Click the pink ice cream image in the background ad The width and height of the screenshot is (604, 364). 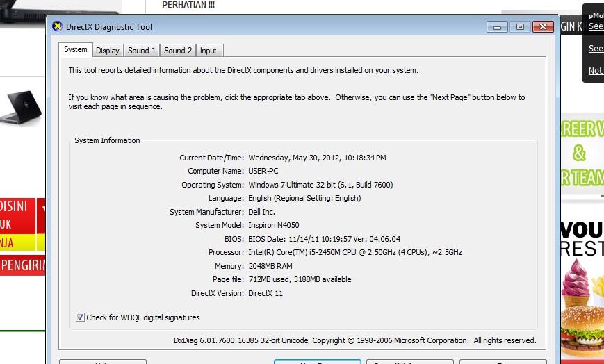[x=575, y=282]
